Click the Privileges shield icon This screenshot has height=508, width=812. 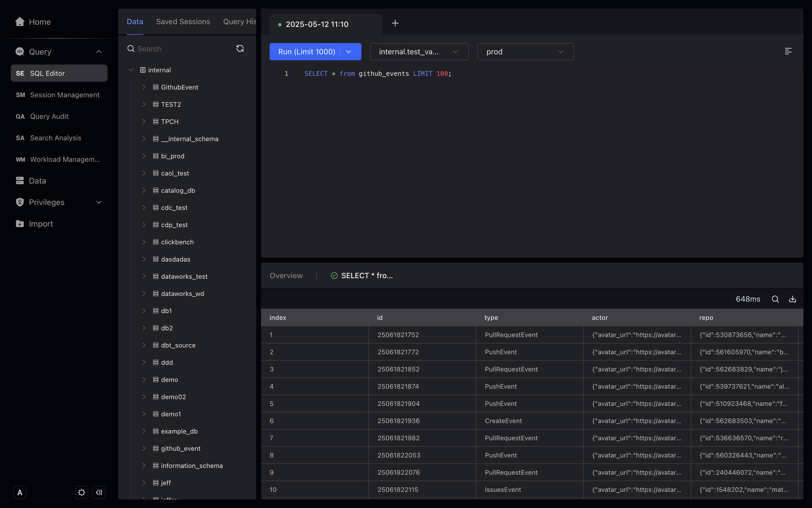pyautogui.click(x=20, y=202)
